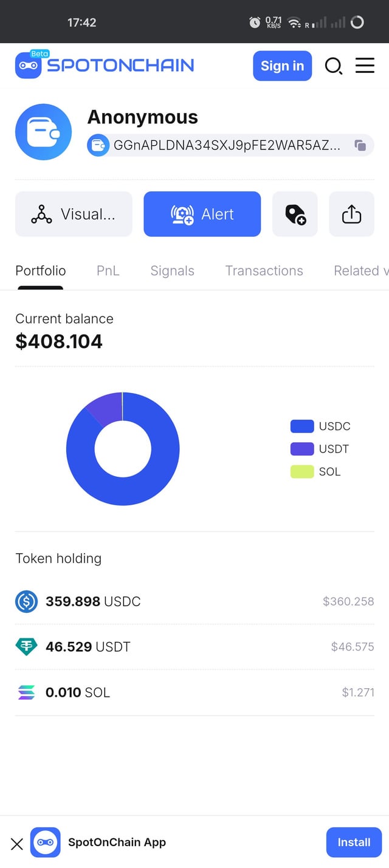389x868 pixels.
Task: Dismiss the app install banner
Action: [x=17, y=843]
